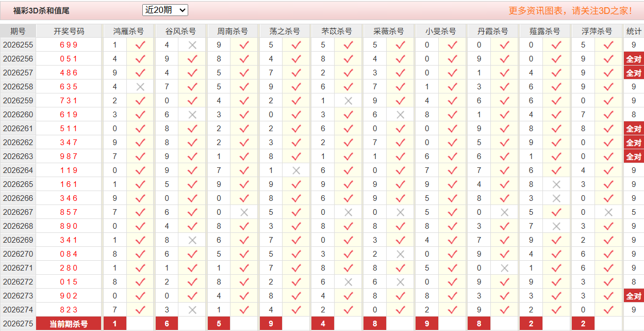
Task: Select the 谷风杀号 column header
Action: pos(180,31)
